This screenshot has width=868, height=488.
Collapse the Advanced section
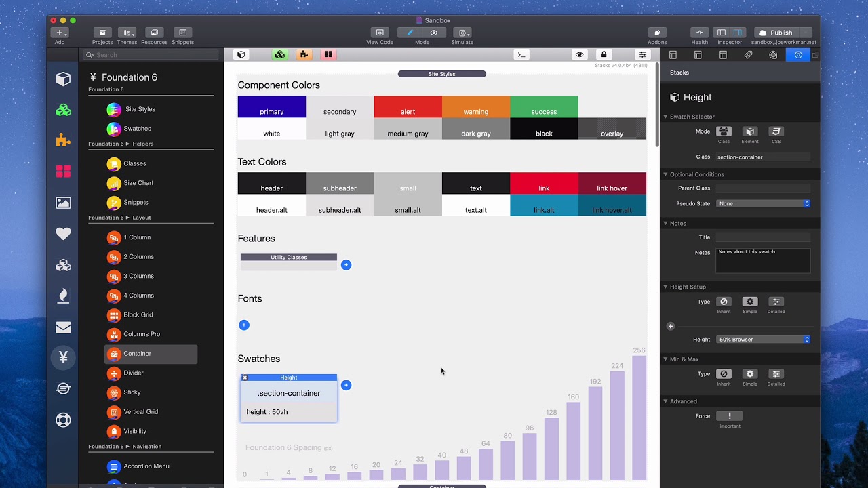pos(665,401)
